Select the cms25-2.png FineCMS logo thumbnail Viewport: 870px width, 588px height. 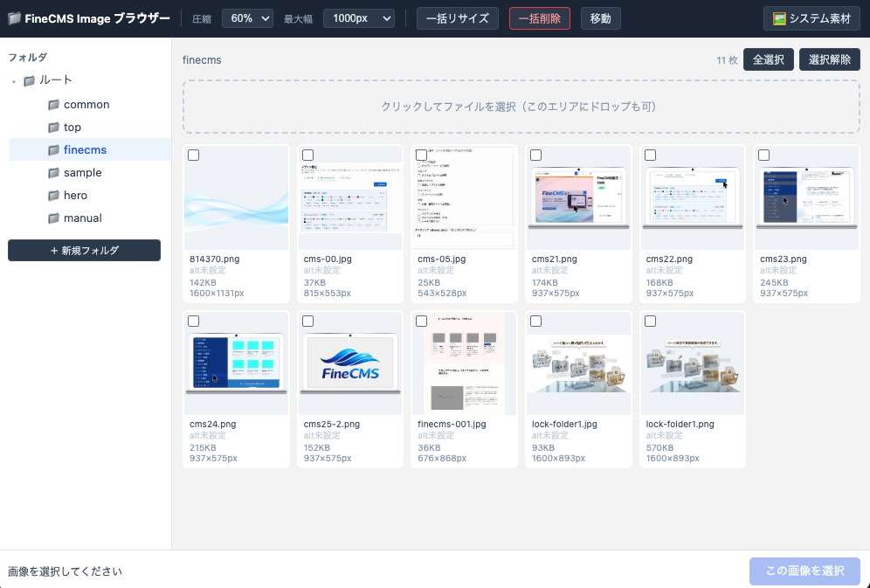click(x=350, y=363)
